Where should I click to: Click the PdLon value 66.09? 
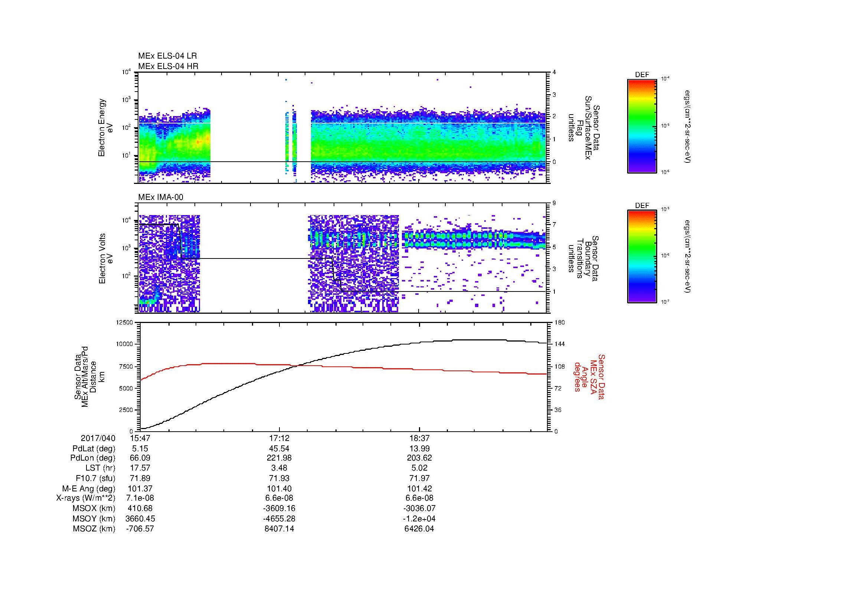point(140,458)
